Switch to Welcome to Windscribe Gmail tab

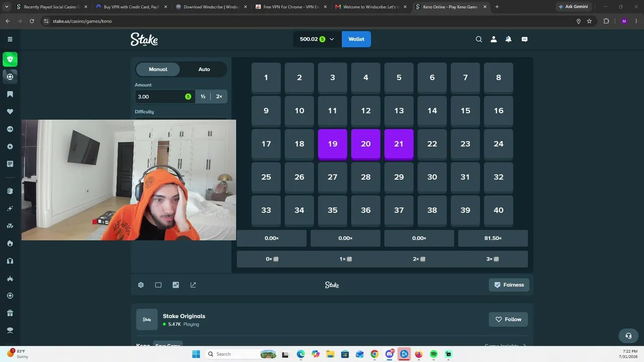click(371, 7)
